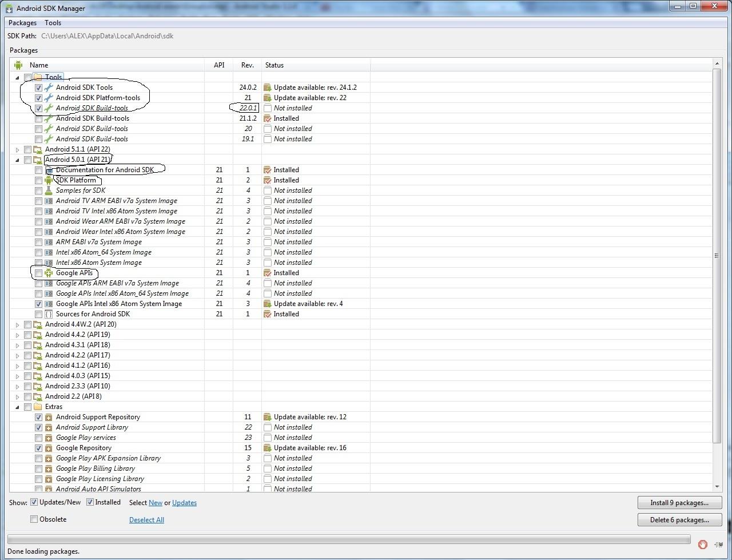
Task: Check the Google APIs checkbox
Action: pyautogui.click(x=38, y=273)
